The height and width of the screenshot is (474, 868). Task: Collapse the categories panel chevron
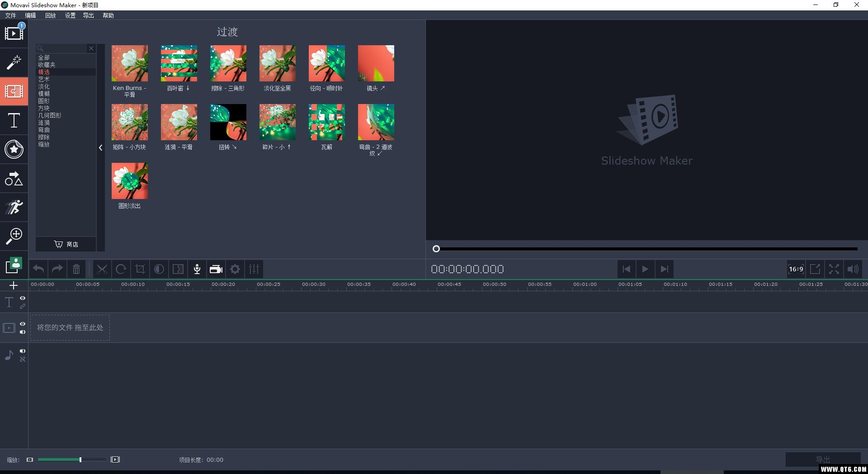tap(100, 147)
